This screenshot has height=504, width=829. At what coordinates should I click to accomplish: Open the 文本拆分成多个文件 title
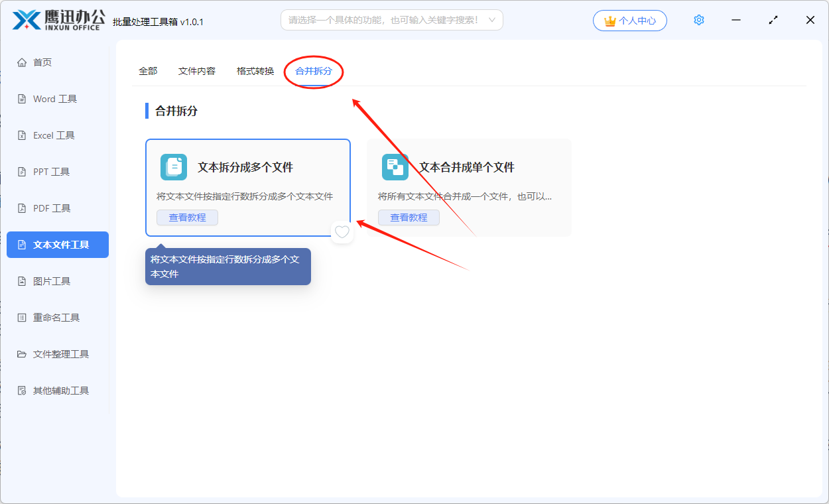(245, 168)
